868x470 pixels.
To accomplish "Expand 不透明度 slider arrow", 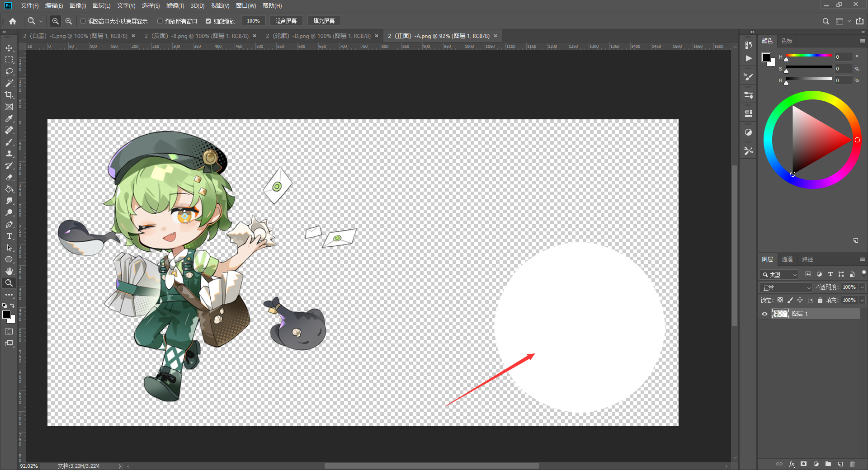I will pyautogui.click(x=862, y=287).
